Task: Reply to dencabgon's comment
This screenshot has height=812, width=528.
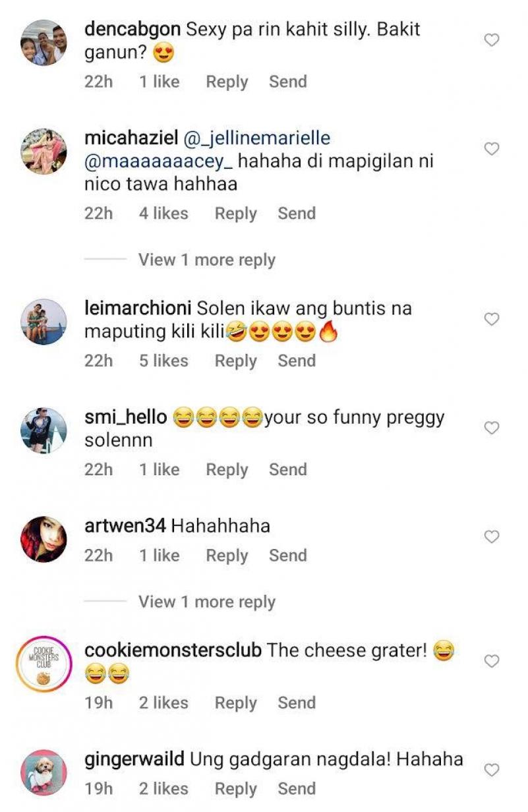Action: point(227,82)
